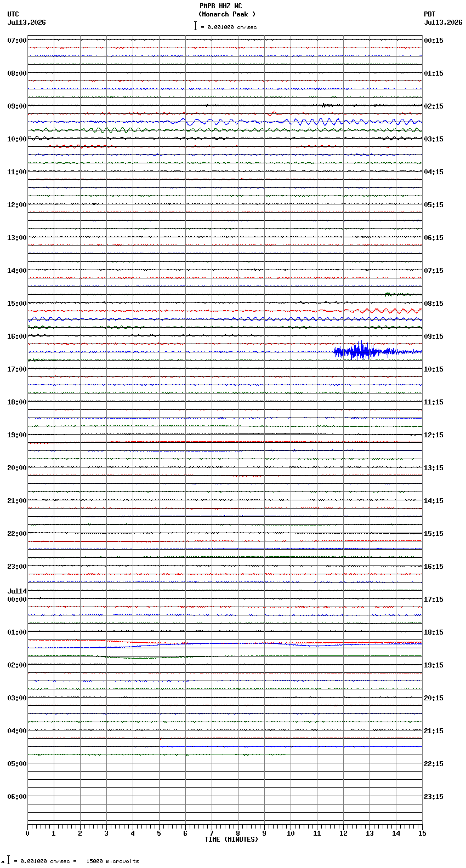Click the 17:00 UTC time label
This screenshot has height=868, width=466.
[x=17, y=369]
